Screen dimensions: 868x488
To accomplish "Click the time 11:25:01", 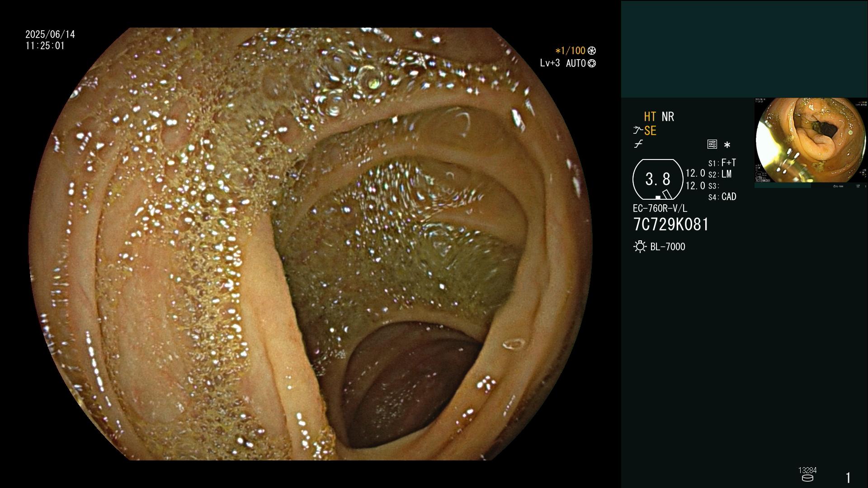I will pos(45,46).
